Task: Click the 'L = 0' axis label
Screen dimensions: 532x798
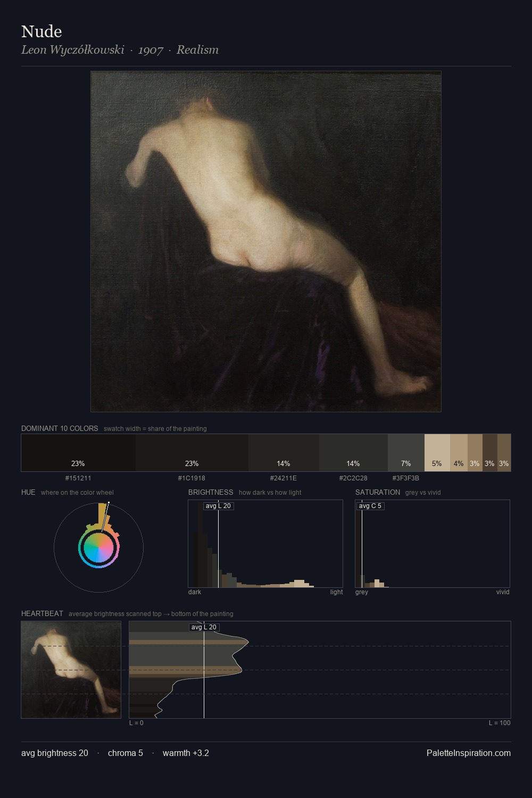Action: pyautogui.click(x=136, y=723)
